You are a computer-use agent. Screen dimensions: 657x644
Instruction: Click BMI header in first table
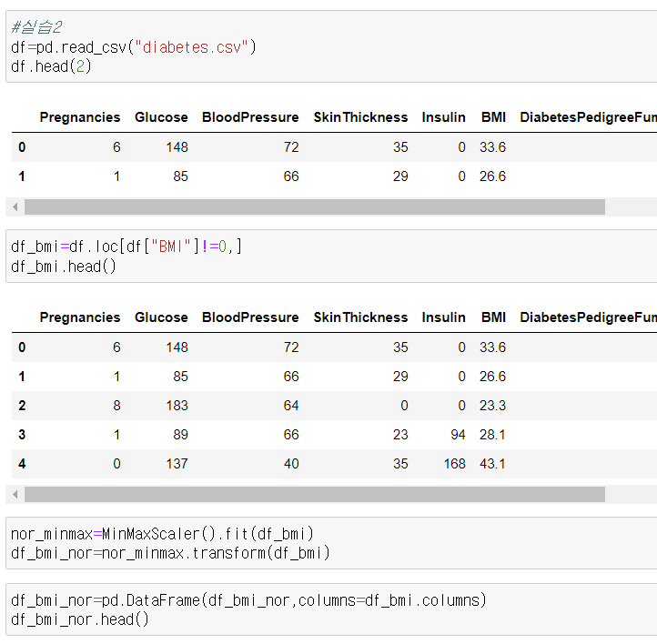coord(493,117)
